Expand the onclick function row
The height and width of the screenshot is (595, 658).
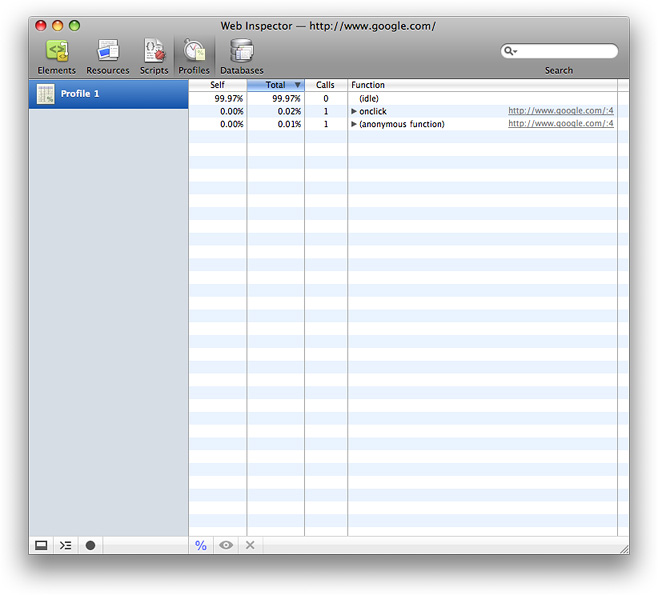[354, 112]
